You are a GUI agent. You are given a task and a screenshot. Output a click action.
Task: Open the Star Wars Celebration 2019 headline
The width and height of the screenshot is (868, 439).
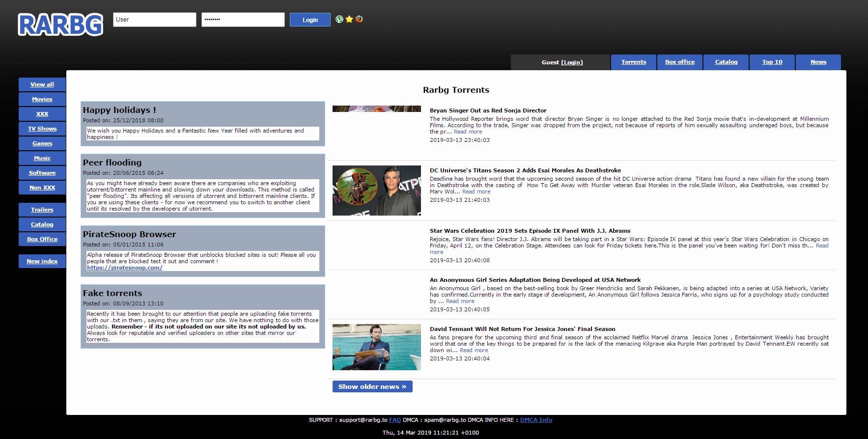(x=530, y=231)
